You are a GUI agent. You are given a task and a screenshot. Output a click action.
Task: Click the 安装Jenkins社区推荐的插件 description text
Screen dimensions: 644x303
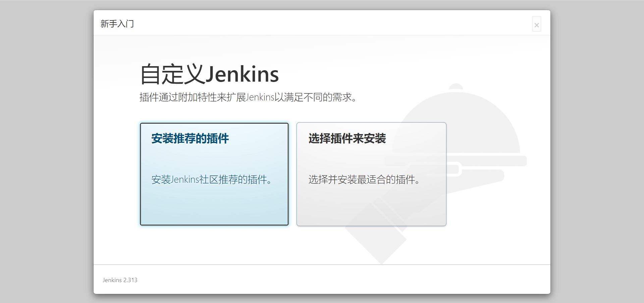point(211,180)
